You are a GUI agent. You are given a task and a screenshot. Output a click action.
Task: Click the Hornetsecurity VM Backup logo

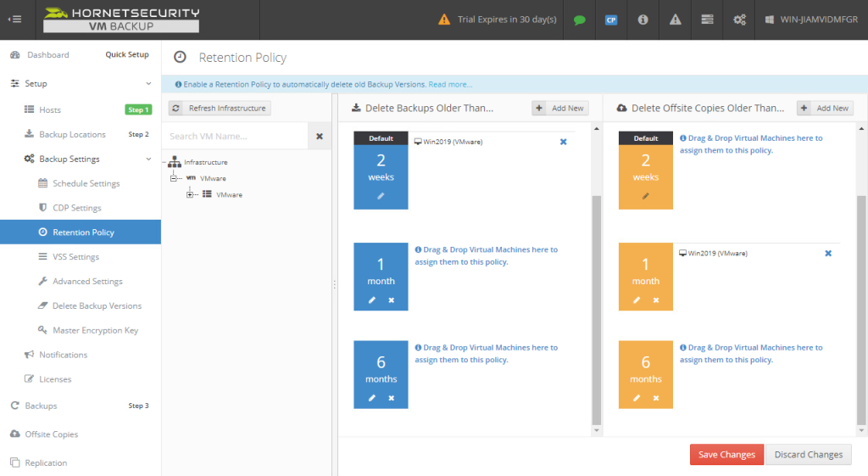(x=121, y=20)
